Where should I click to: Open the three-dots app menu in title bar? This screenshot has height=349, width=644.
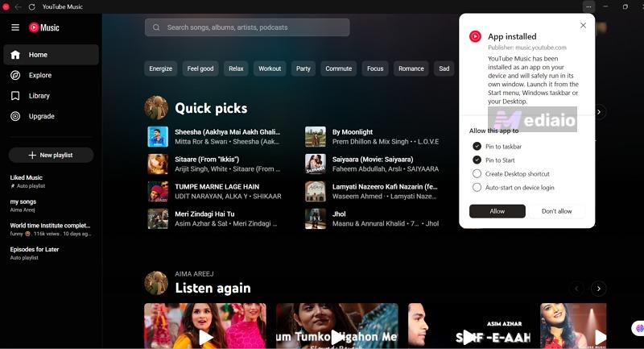click(x=588, y=6)
